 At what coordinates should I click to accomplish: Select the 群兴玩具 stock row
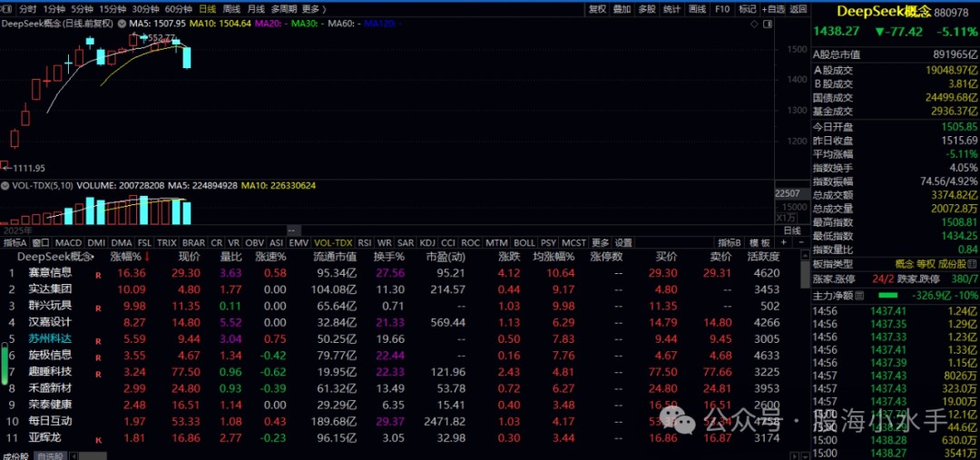[400, 306]
